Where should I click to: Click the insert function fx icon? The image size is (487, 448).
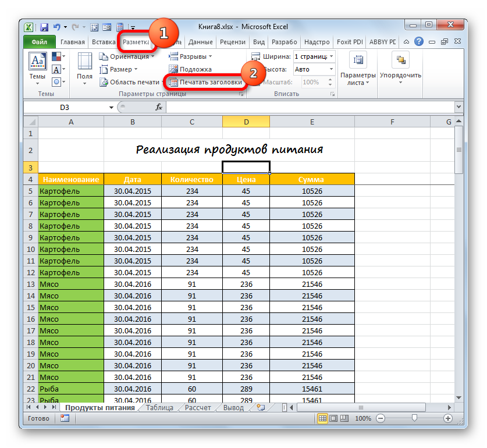158,107
